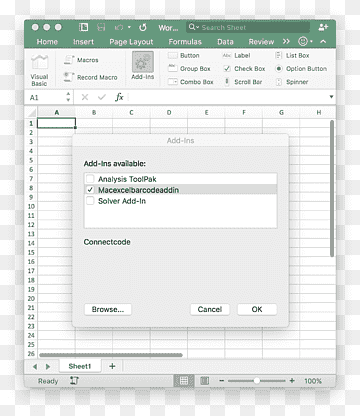Open the Home tab

47,42
